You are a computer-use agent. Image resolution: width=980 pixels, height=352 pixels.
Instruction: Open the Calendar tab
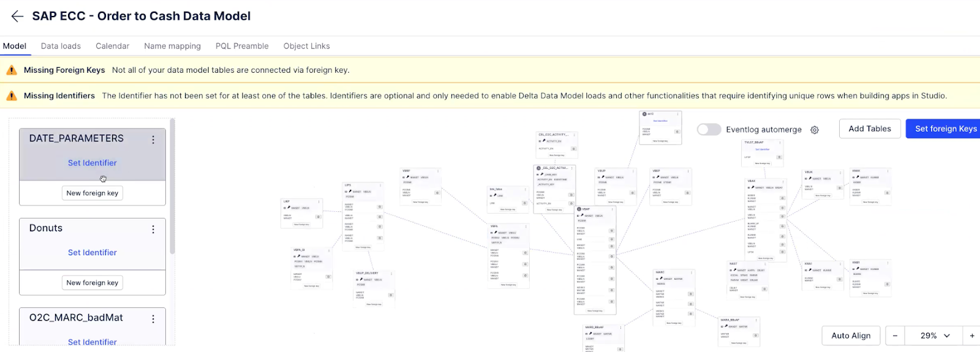112,46
